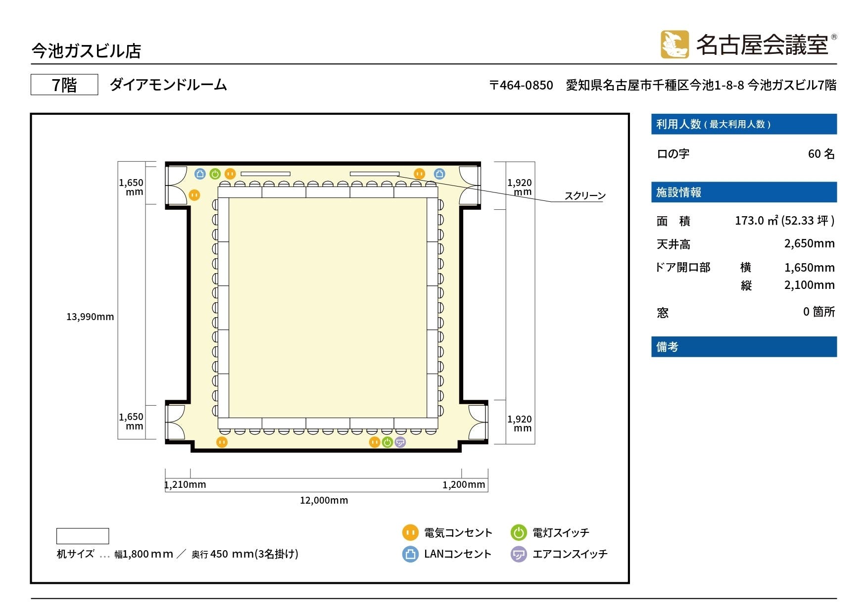Click the LAN outlet icon on the top-right wall
Image resolution: width=868 pixels, height=614 pixels.
[x=438, y=173]
